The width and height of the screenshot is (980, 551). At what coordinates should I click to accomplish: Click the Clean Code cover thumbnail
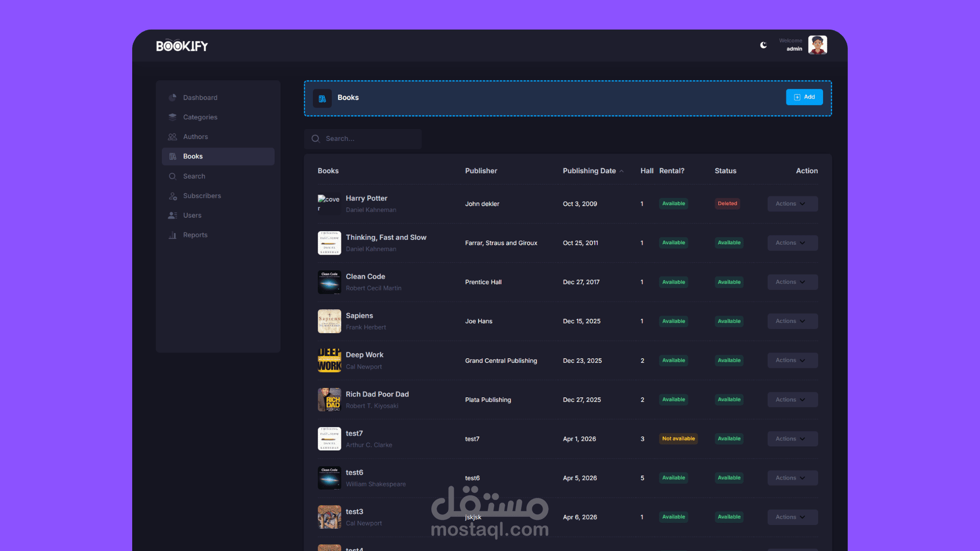[x=329, y=282]
